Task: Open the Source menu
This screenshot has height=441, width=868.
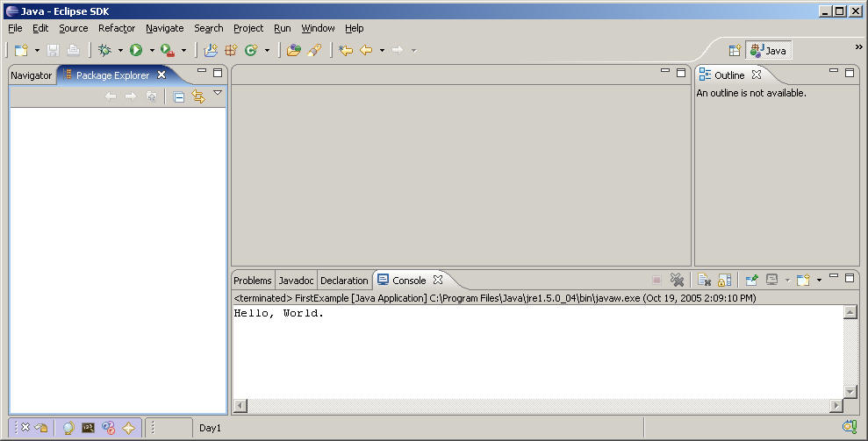Action: [x=74, y=28]
